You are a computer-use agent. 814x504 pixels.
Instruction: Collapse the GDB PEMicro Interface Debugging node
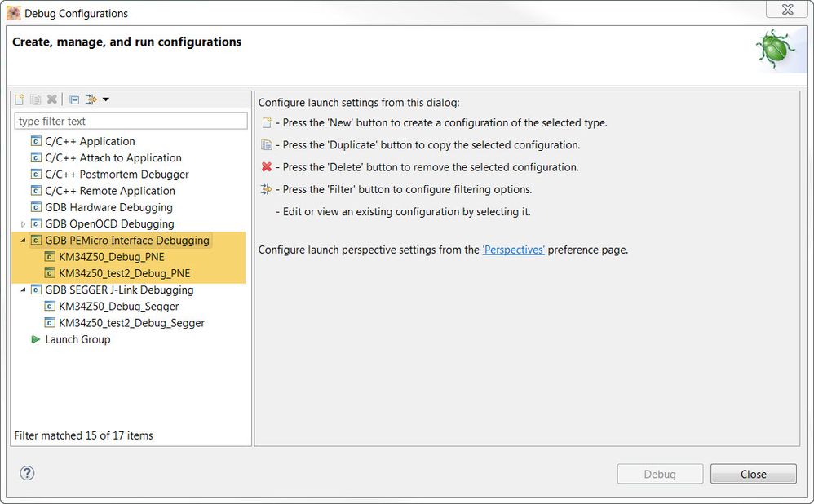[23, 241]
